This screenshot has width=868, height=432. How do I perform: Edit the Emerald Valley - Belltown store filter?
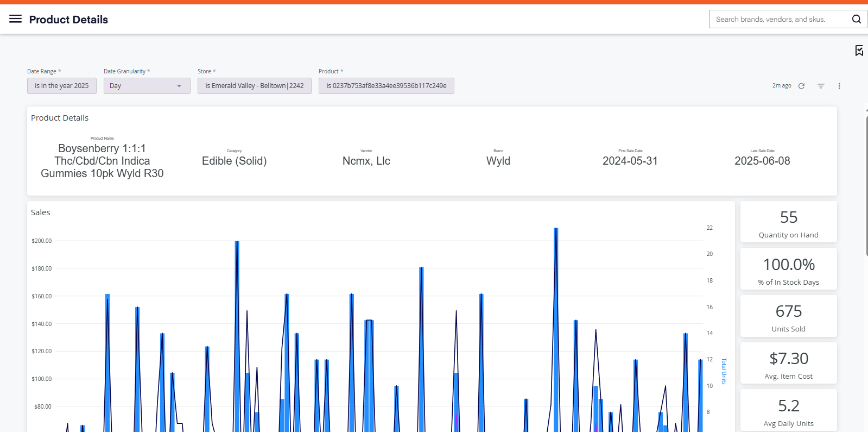click(x=255, y=86)
